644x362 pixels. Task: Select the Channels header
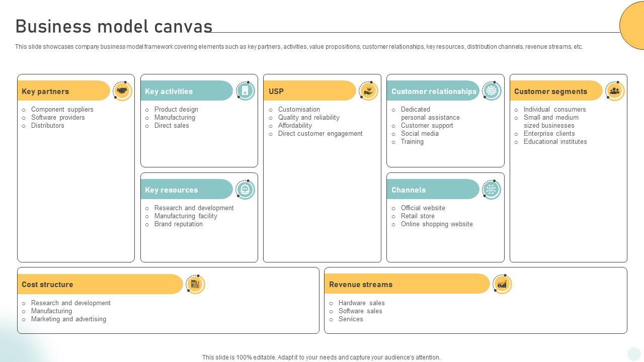[x=433, y=190]
